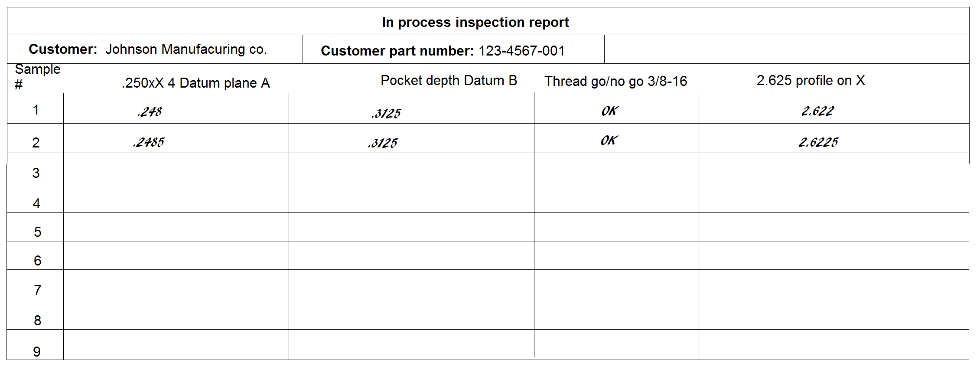Click the empty profile cell for sample 9

(833, 344)
